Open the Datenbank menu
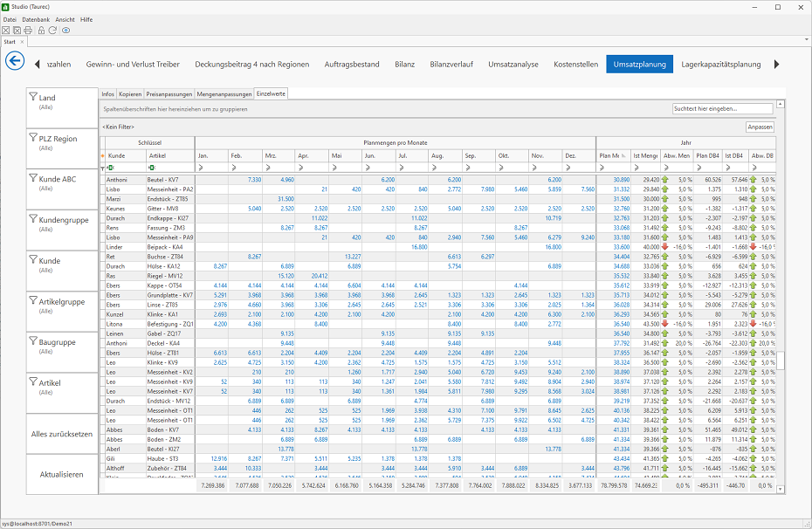This screenshot has height=529, width=812. [36, 20]
